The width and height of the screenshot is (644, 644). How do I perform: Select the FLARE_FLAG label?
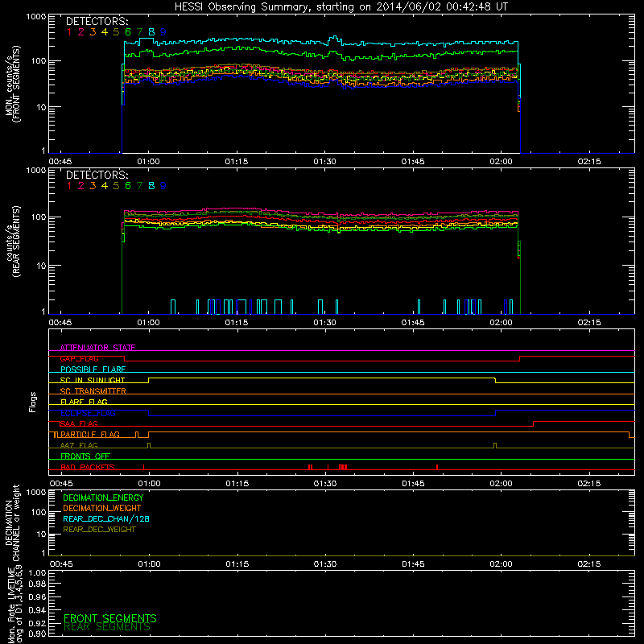tap(84, 402)
